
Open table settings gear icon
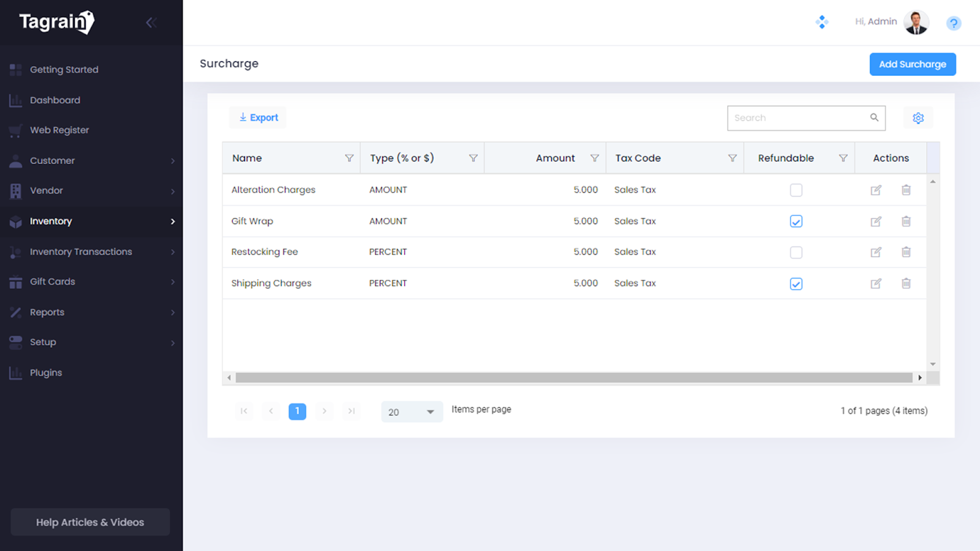coord(918,118)
